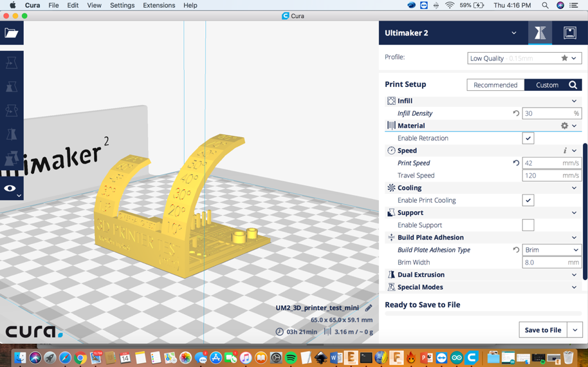Open Save to File options arrow
The height and width of the screenshot is (367, 588).
click(575, 330)
